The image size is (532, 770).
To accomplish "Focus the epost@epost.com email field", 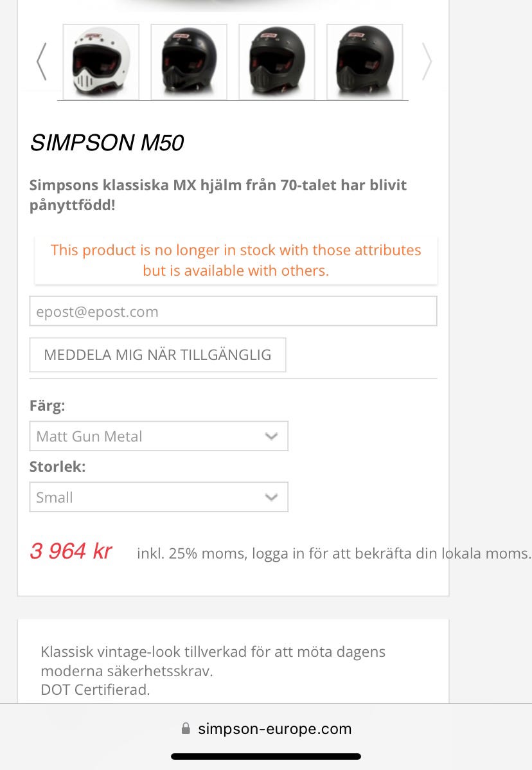I will pyautogui.click(x=233, y=312).
